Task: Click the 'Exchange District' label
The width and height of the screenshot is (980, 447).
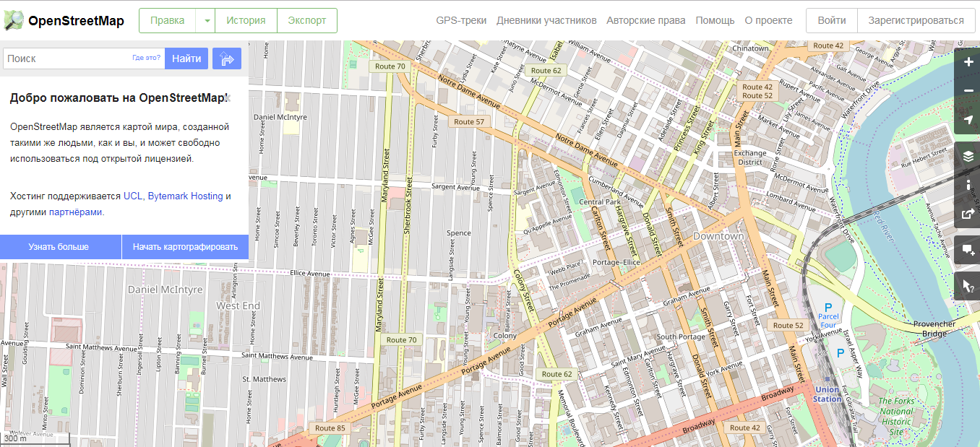Action: pyautogui.click(x=750, y=157)
